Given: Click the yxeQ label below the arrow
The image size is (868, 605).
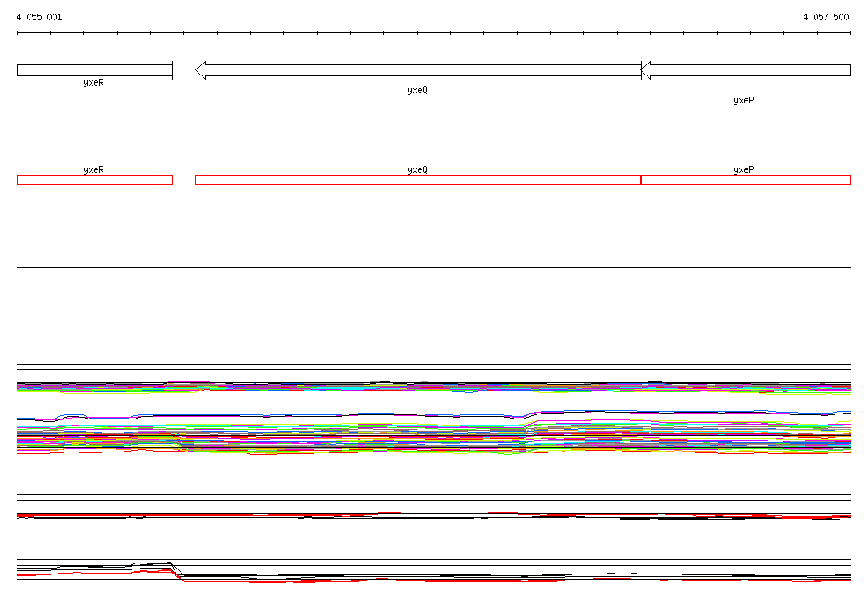Looking at the screenshot, I should tap(417, 90).
